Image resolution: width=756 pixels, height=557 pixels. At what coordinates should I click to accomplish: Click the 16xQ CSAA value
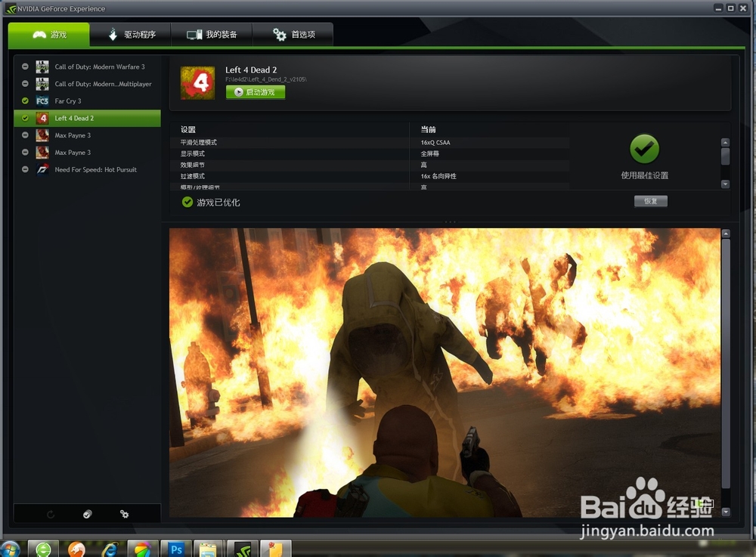[x=435, y=143]
